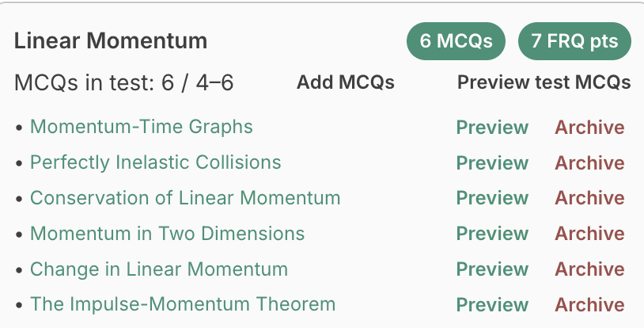
Task: Preview The Impulse-Momentum Theorem question
Action: point(492,305)
